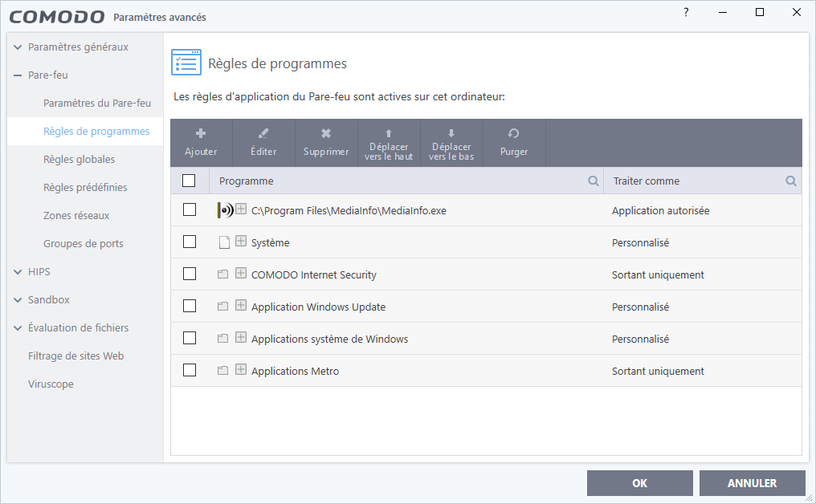Viewport: 816px width, 504px height.
Task: Expand the Application Windows Update group
Action: [x=240, y=305]
